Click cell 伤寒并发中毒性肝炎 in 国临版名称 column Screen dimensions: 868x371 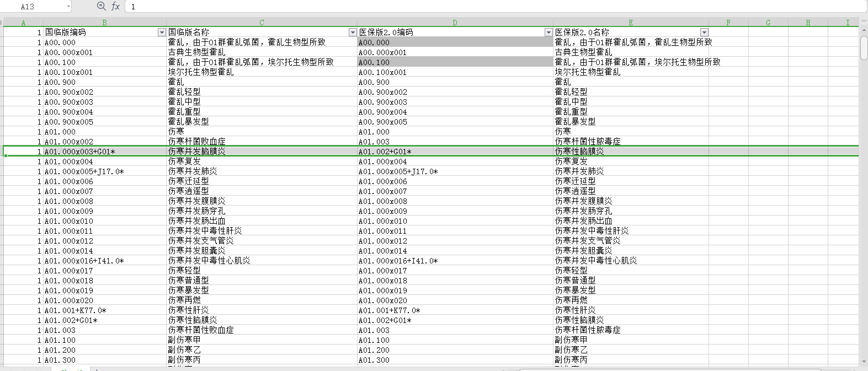[x=262, y=231]
